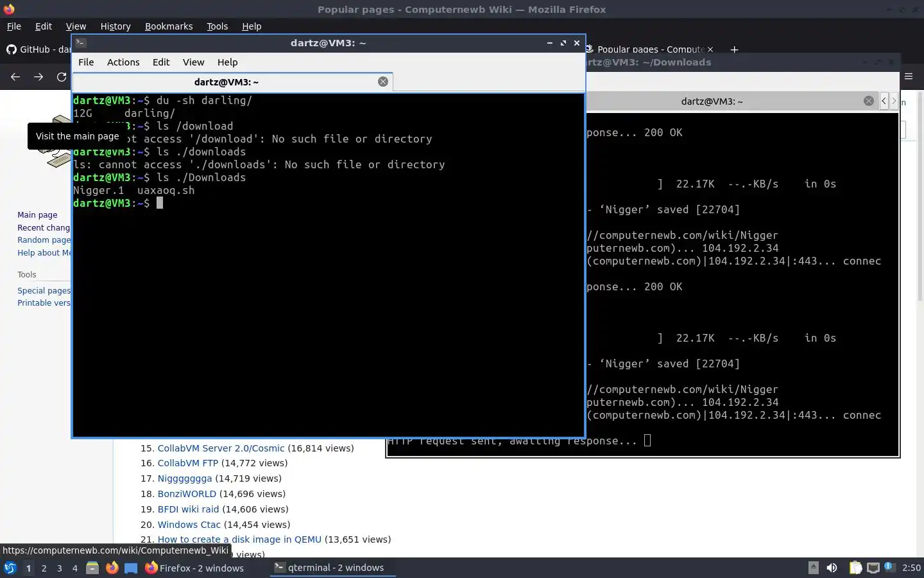This screenshot has width=924, height=578.
Task: Open How to create a disk image in QEMU
Action: (239, 539)
